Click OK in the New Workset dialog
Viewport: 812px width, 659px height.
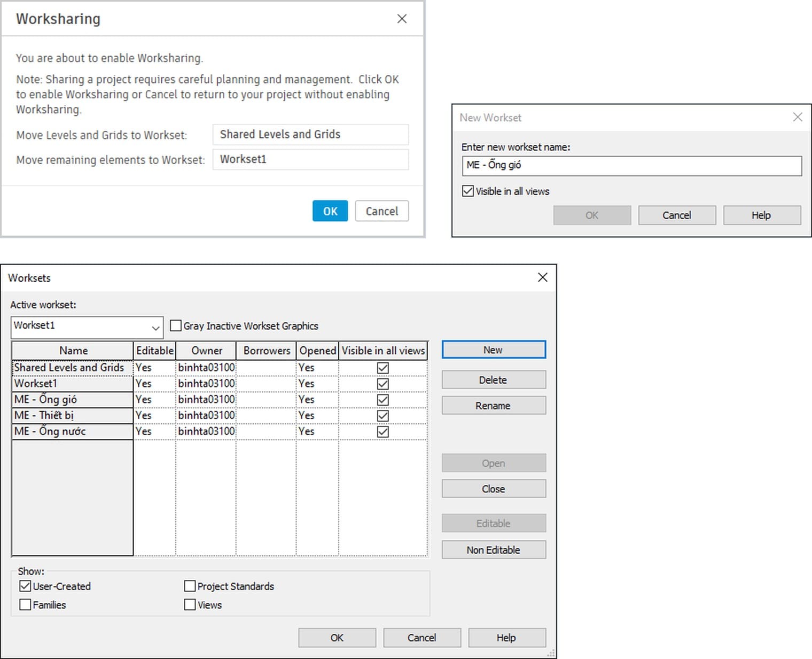[592, 215]
